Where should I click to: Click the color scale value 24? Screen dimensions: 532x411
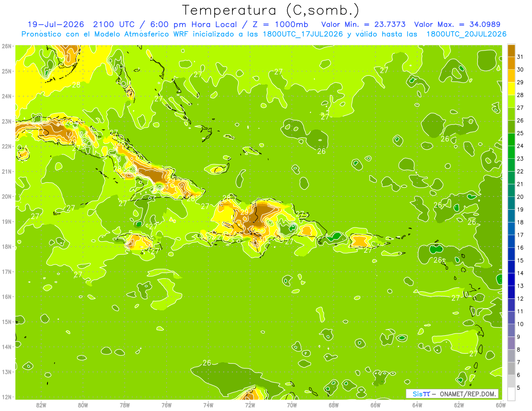tap(520, 146)
